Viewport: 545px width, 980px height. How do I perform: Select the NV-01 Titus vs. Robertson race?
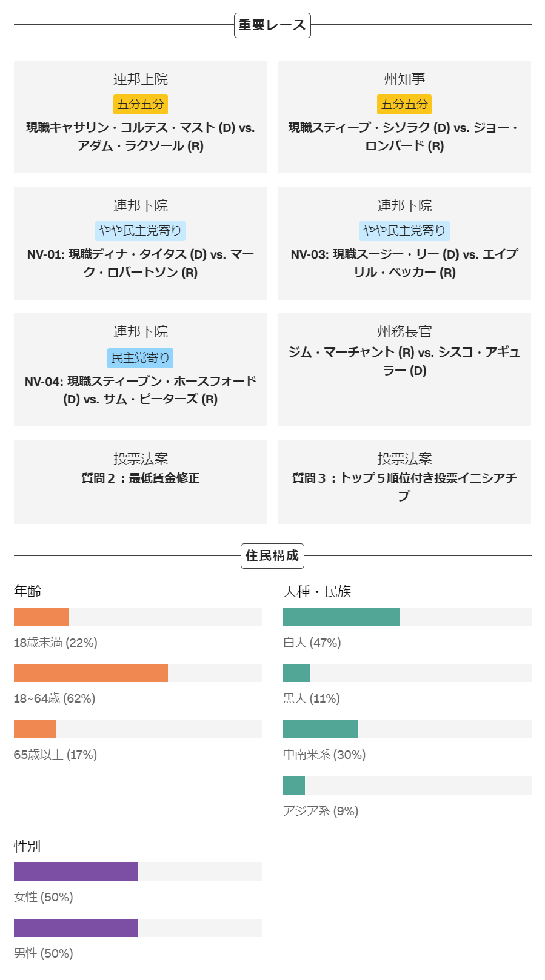click(141, 243)
